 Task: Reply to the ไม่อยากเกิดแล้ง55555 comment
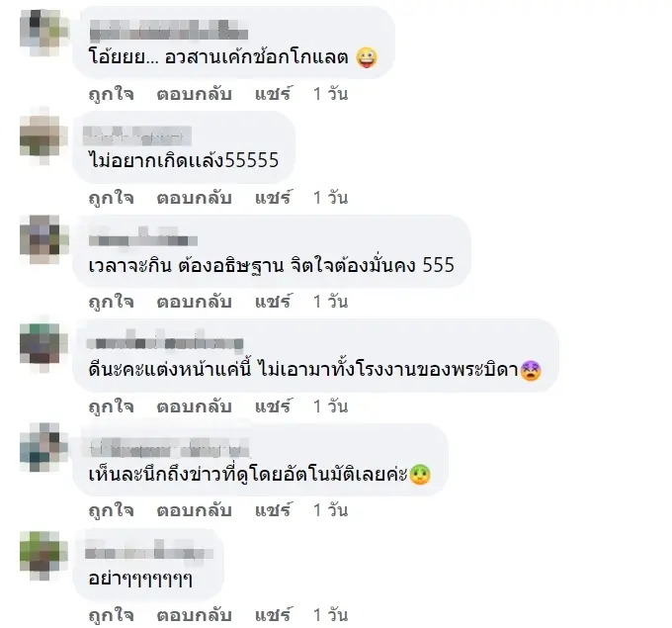[194, 198]
